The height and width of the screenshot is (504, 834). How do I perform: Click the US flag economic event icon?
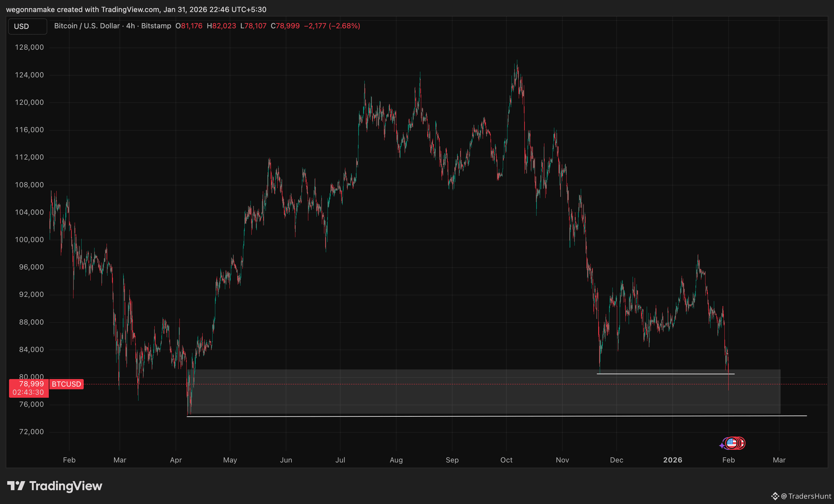point(731,443)
